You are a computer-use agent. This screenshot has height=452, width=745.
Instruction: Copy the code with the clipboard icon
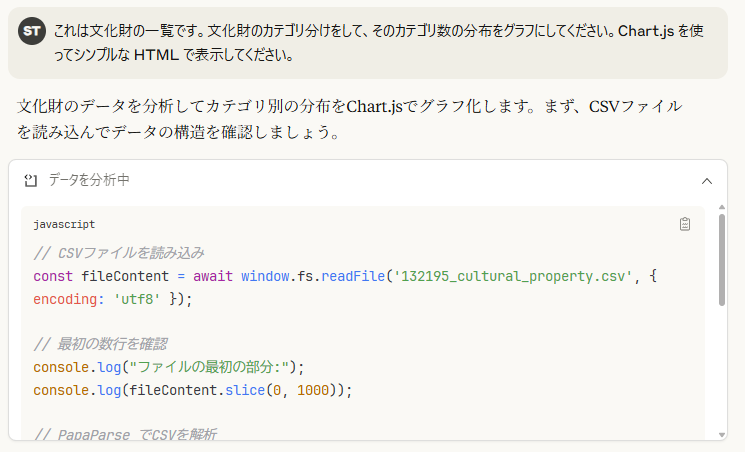point(685,224)
